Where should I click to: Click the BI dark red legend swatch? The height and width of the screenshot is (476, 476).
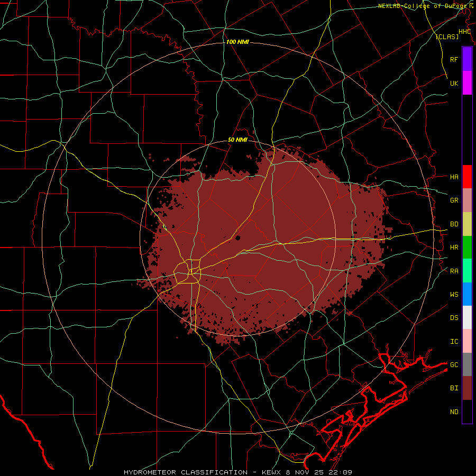click(467, 388)
